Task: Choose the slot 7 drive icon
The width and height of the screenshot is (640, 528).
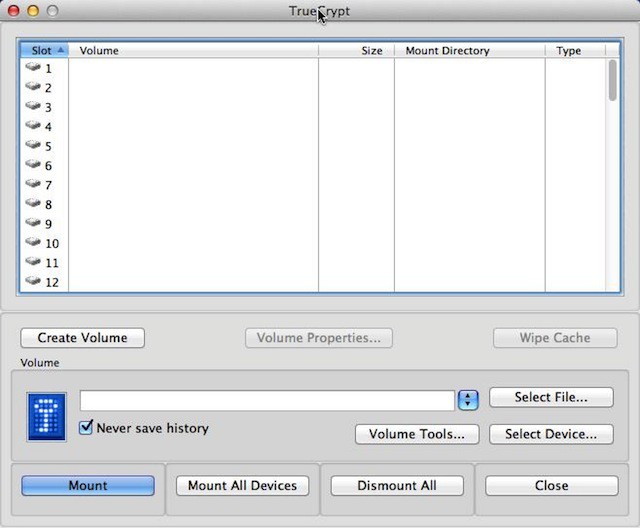Action: 33,185
